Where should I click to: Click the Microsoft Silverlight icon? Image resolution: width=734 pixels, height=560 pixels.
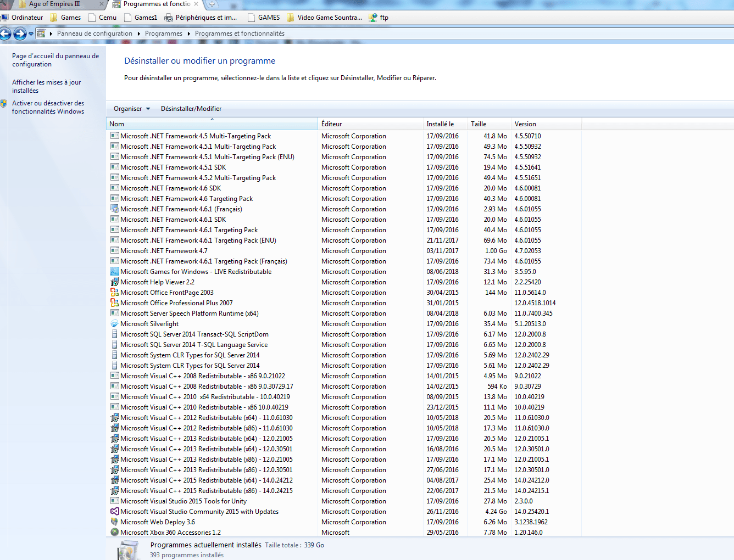tap(115, 324)
